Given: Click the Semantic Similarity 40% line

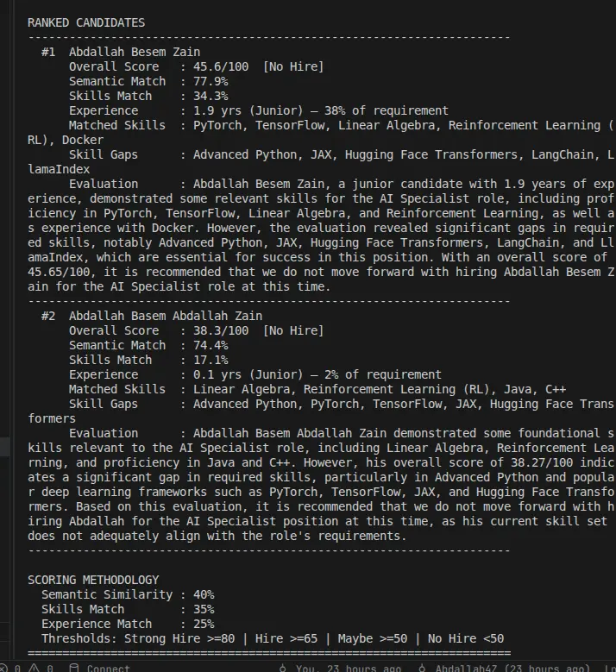Looking at the screenshot, I should pos(128,594).
